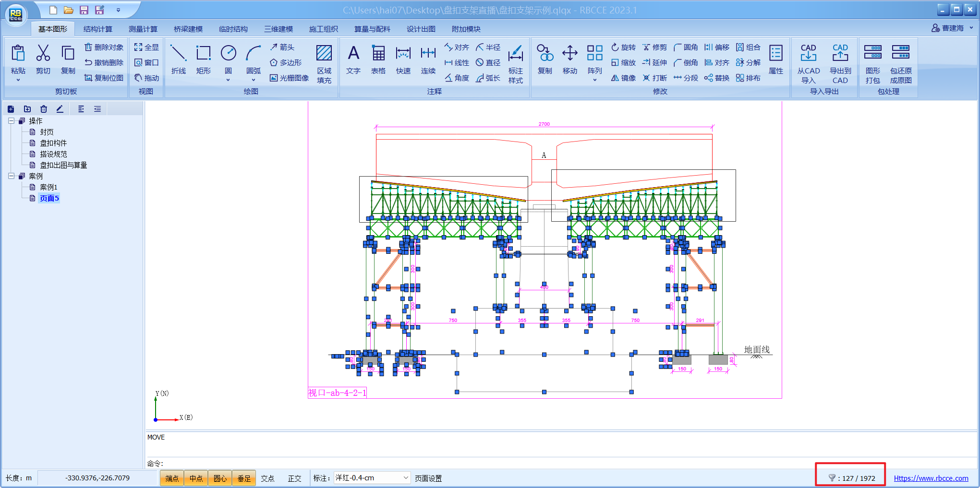The image size is (980, 488).
Task: Open the Properties (属性) panel icon
Action: point(775,53)
